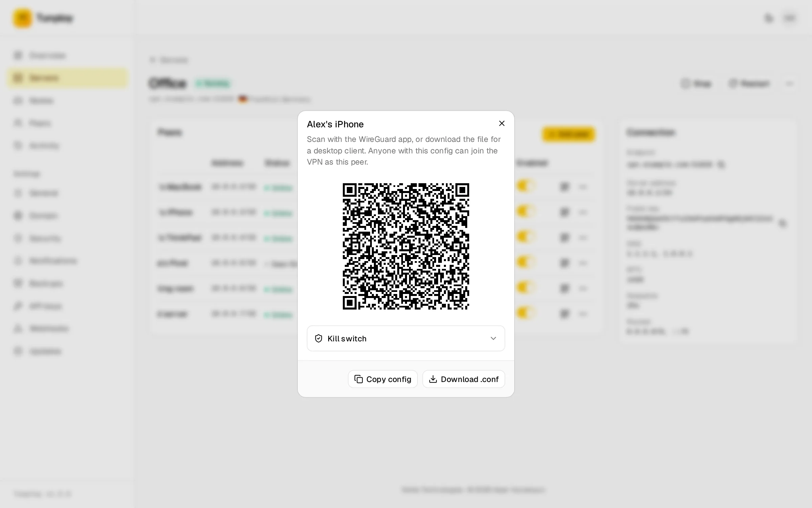Copy config to clipboard

(383, 379)
